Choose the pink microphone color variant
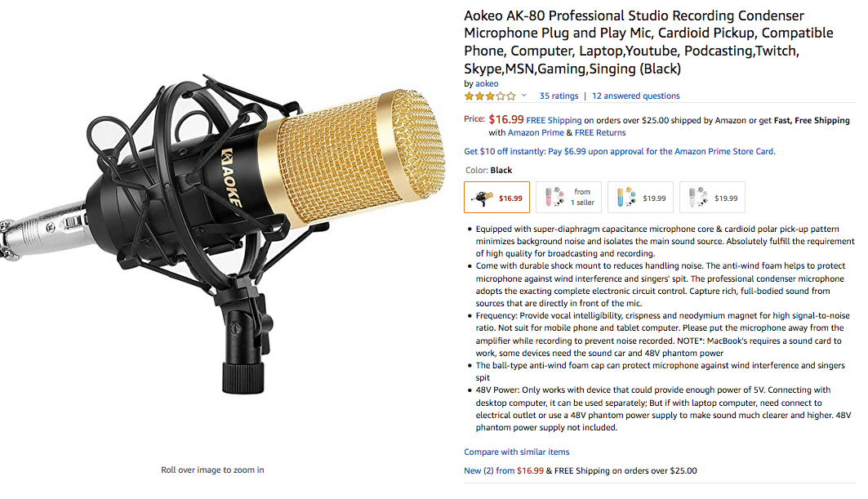The width and height of the screenshot is (868, 499). pos(568,198)
